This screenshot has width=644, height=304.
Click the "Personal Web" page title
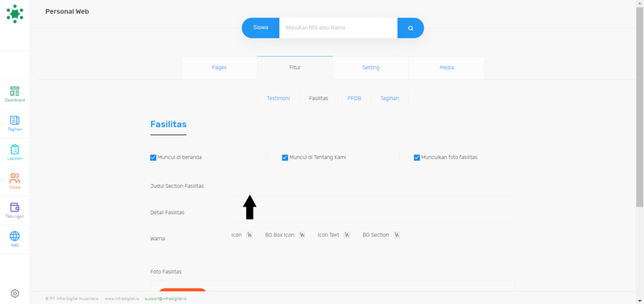click(67, 11)
